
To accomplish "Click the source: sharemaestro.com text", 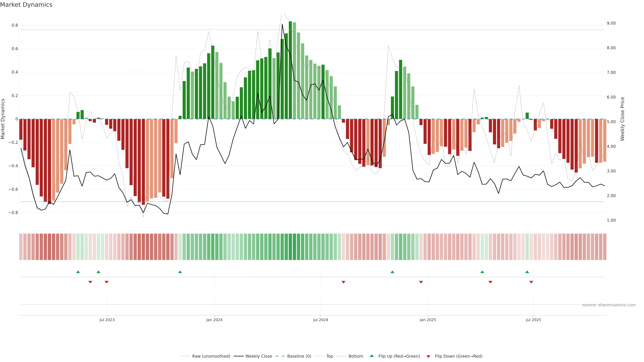I will [609, 305].
